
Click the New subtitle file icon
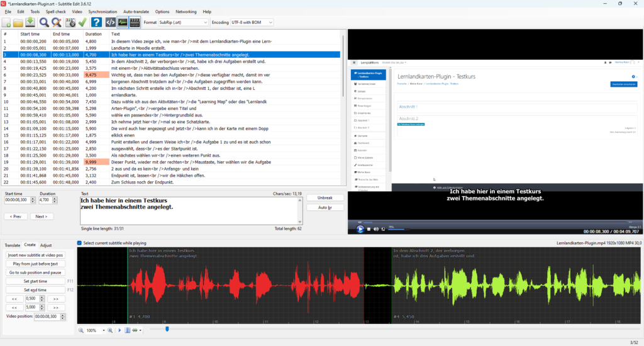coord(6,23)
